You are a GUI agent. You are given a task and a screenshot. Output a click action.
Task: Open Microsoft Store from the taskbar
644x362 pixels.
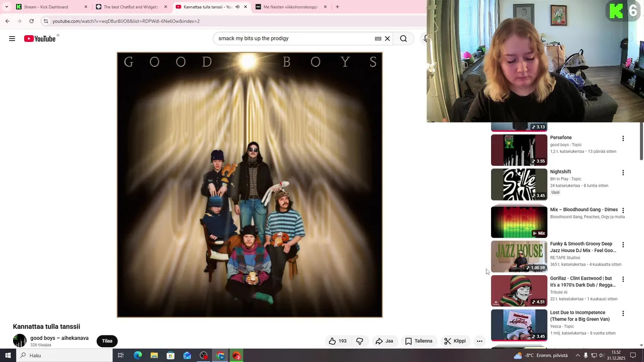click(171, 355)
